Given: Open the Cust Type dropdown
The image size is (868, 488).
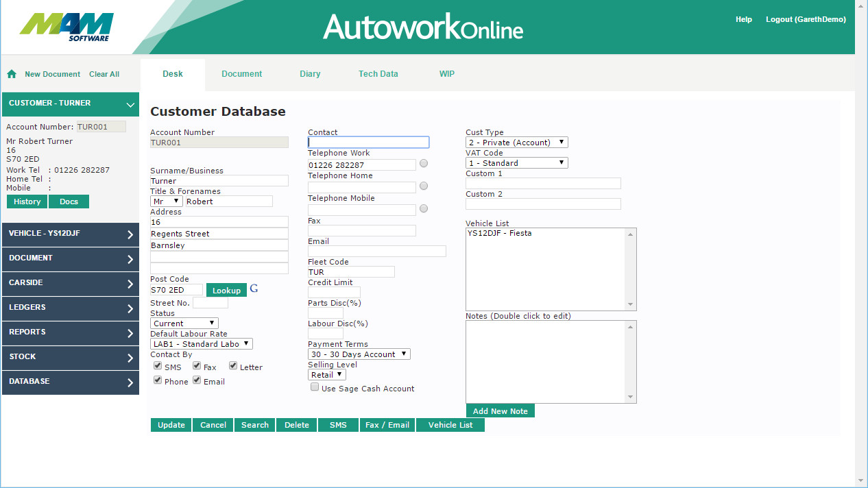Looking at the screenshot, I should (516, 143).
